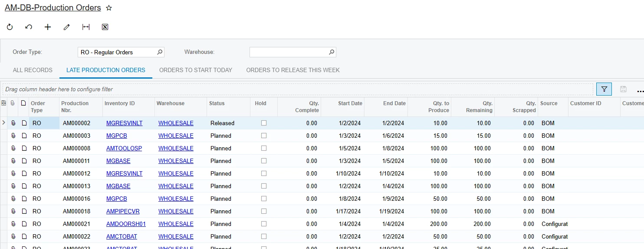Open inventory item AMDOORSH01 link
Image resolution: width=644 pixels, height=249 pixels.
126,224
